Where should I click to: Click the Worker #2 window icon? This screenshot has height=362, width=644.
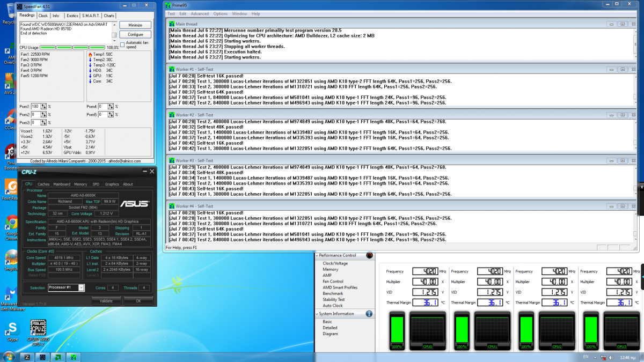[171, 115]
